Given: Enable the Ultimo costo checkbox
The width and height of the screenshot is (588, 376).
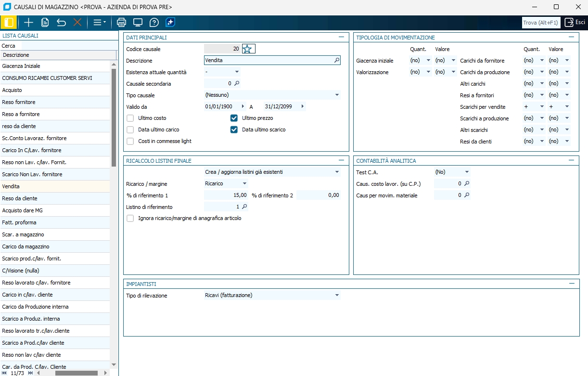Looking at the screenshot, I should pos(130,118).
